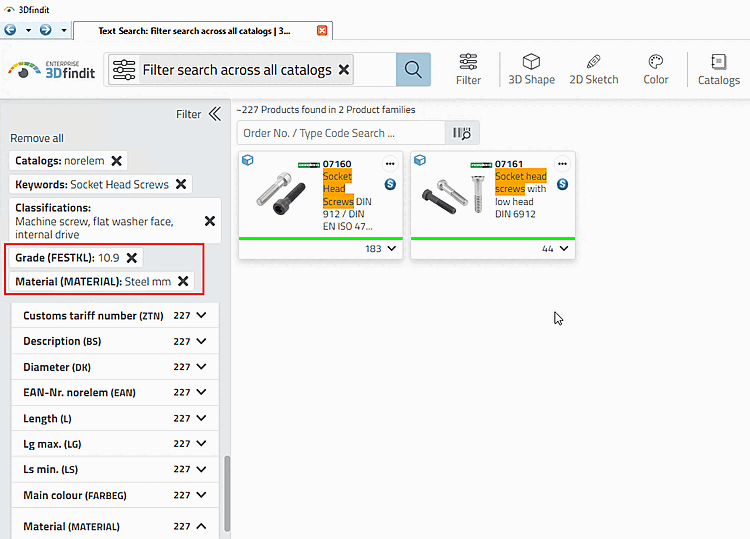The height and width of the screenshot is (539, 750).
Task: Remove the Filter search across all catalogs chip
Action: point(343,70)
